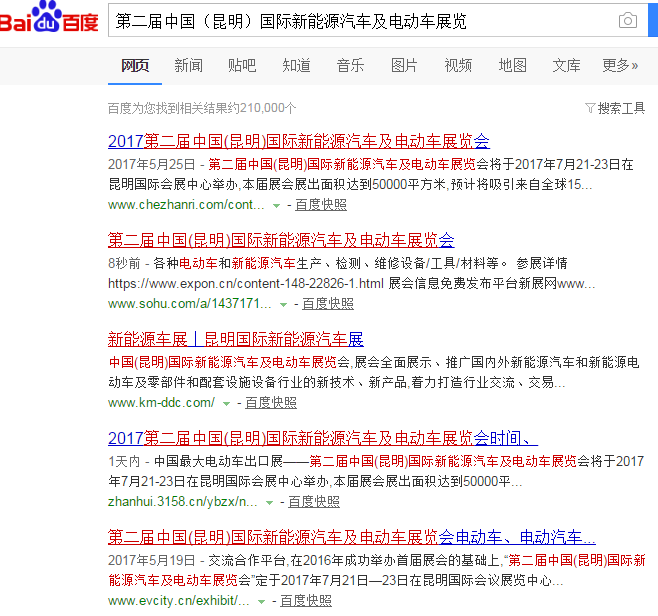Click the camera image search icon
The height and width of the screenshot is (616, 658).
point(627,21)
